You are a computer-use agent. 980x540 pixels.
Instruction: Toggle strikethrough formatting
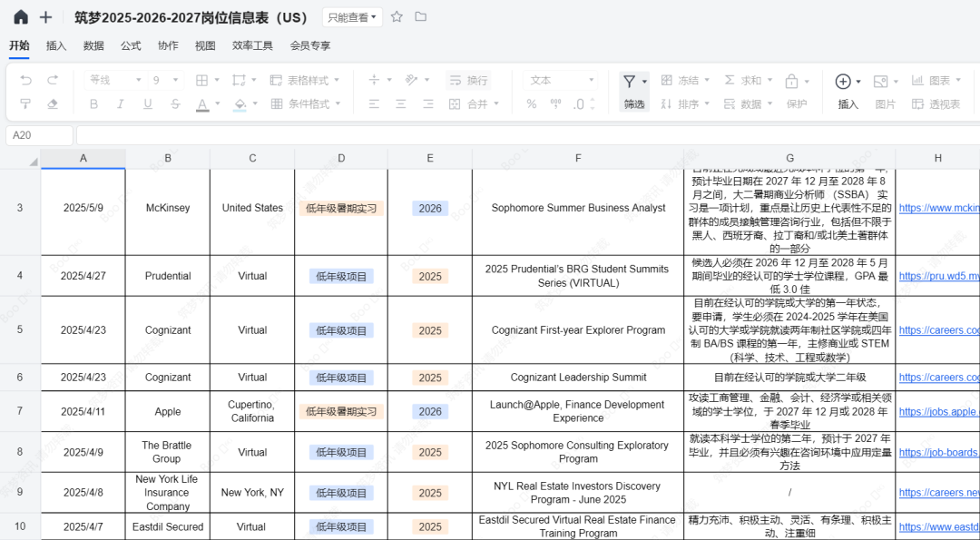click(x=175, y=103)
